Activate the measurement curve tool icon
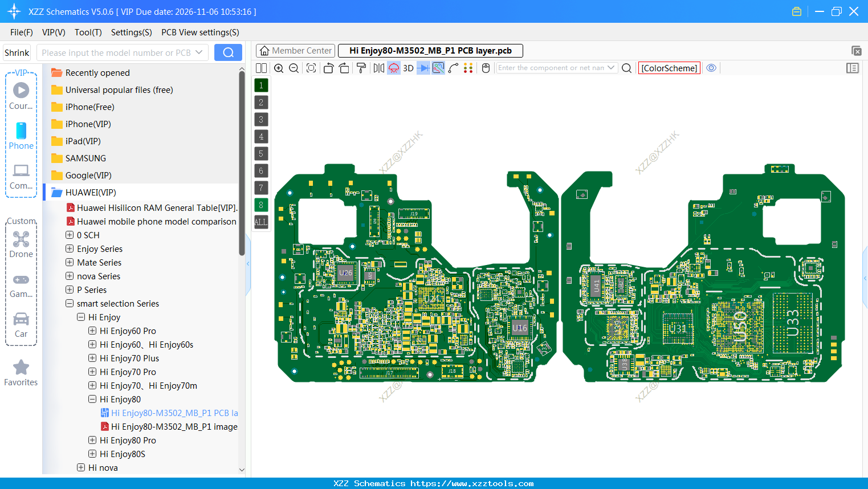Screen dimensions: 868x489 coord(454,68)
